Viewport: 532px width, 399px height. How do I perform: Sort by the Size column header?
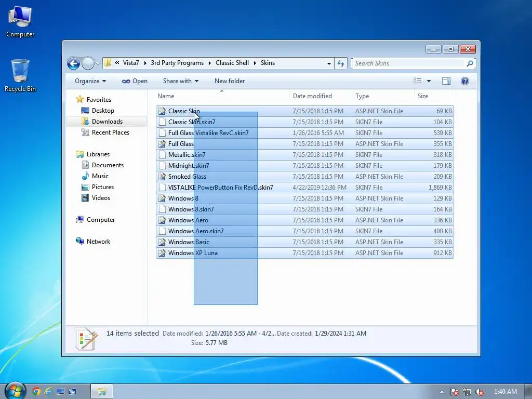coord(435,96)
